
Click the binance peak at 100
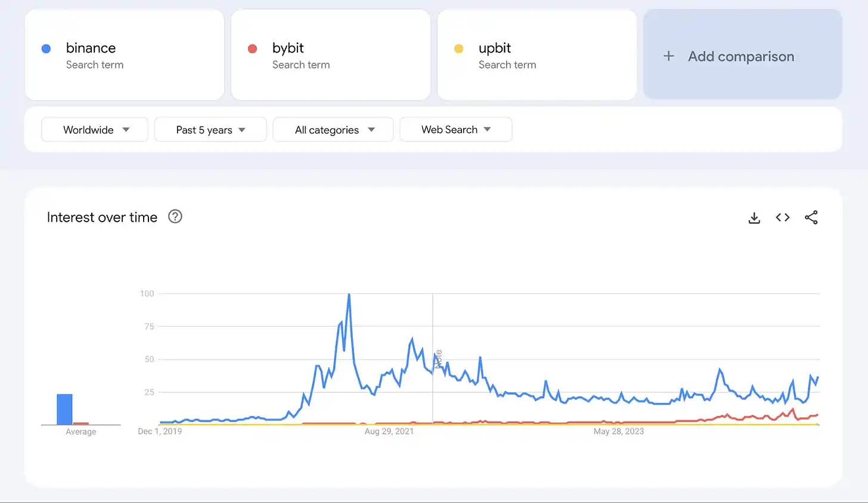coord(349,294)
